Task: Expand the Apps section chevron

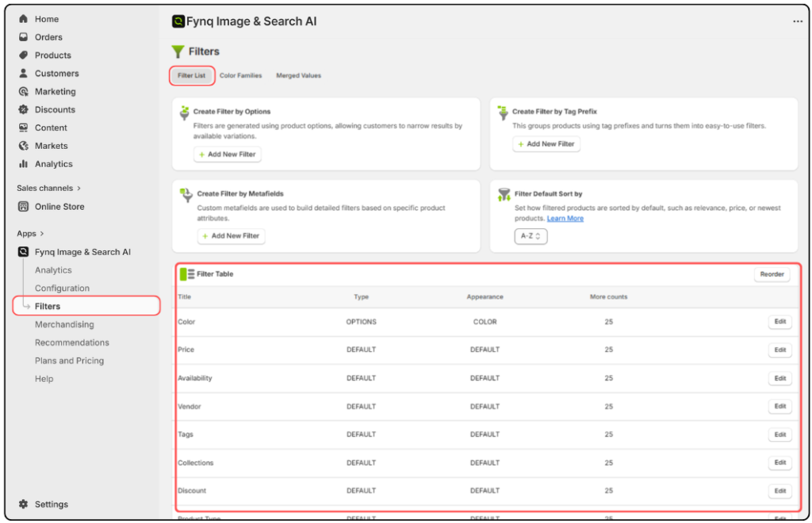Action: tap(42, 234)
